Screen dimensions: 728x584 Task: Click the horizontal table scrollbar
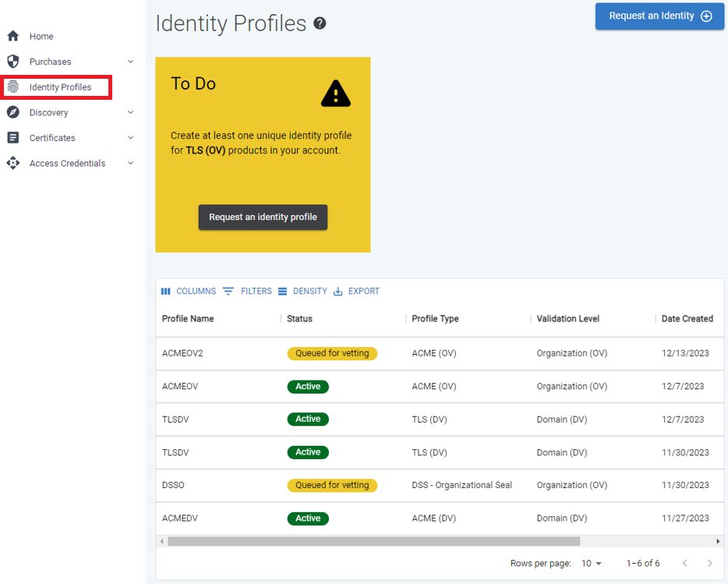coord(373,541)
